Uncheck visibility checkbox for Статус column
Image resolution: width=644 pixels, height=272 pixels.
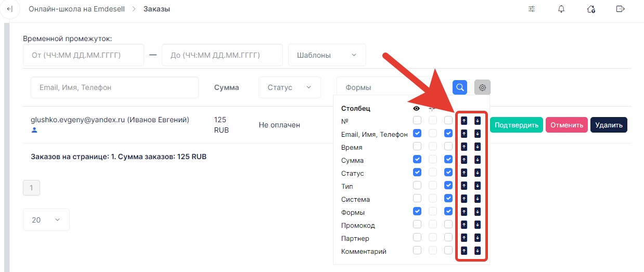[x=417, y=173]
